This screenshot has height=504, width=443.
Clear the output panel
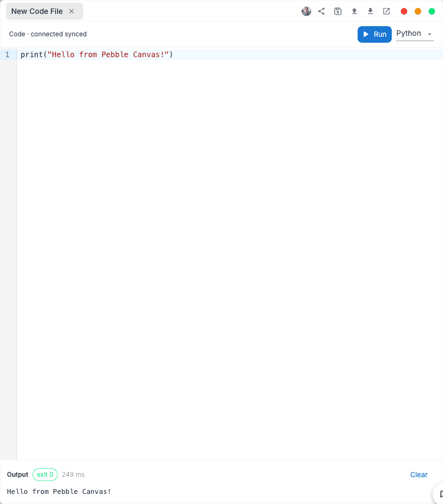point(418,475)
